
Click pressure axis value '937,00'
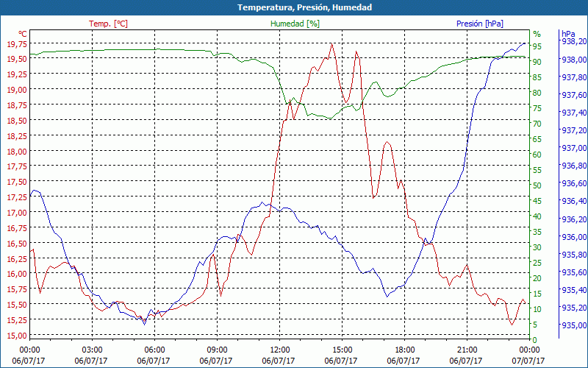click(574, 148)
